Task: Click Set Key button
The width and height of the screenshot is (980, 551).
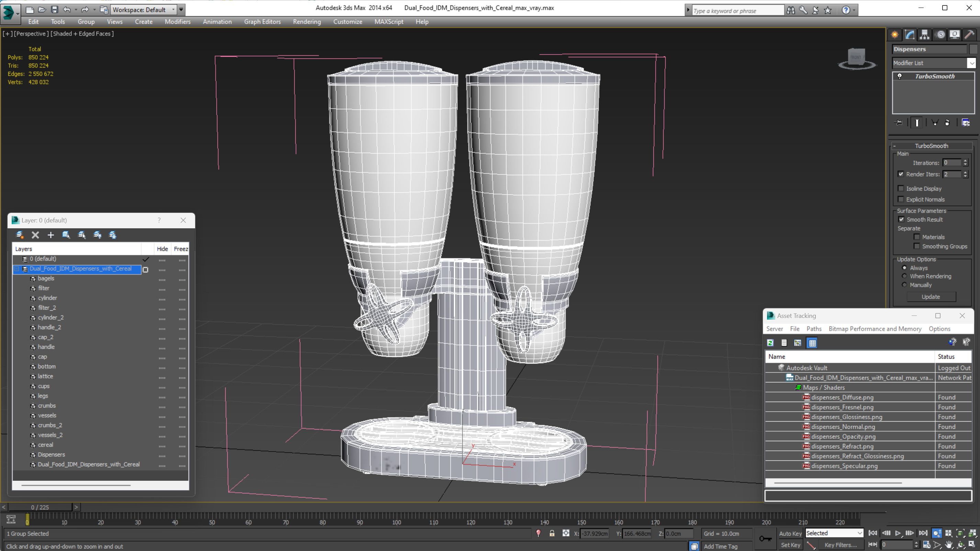Action: (790, 545)
